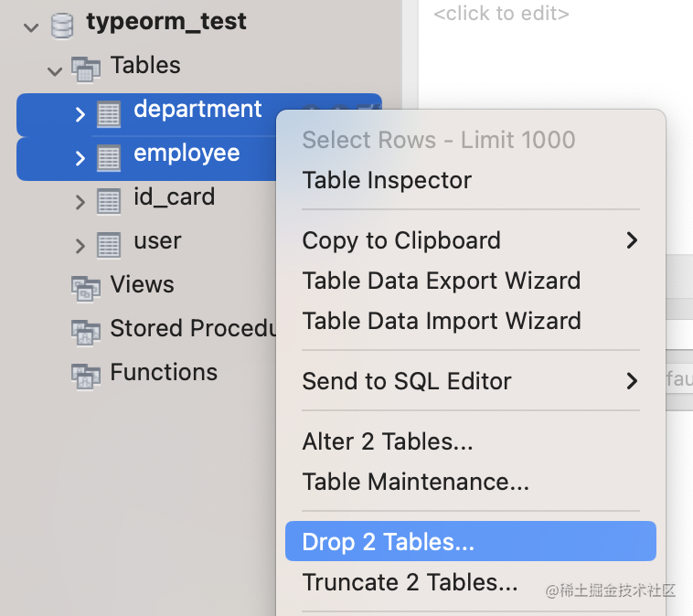Click the department table icon

click(109, 113)
